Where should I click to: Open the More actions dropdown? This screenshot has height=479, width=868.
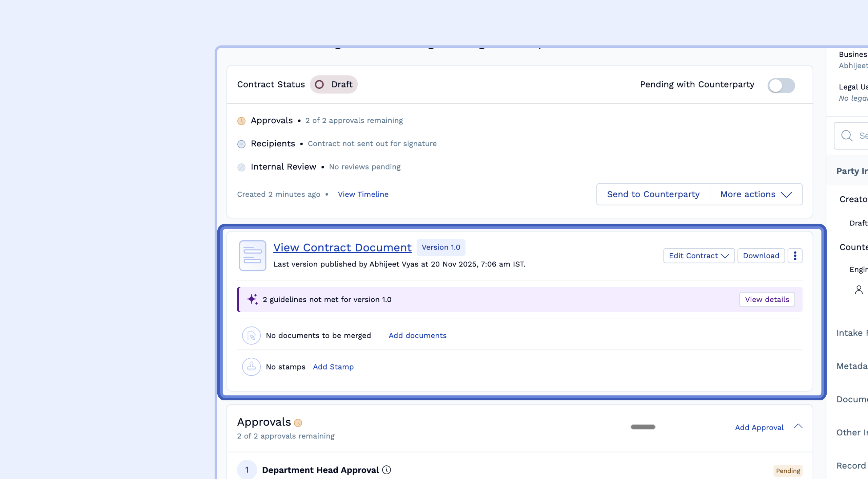(756, 194)
